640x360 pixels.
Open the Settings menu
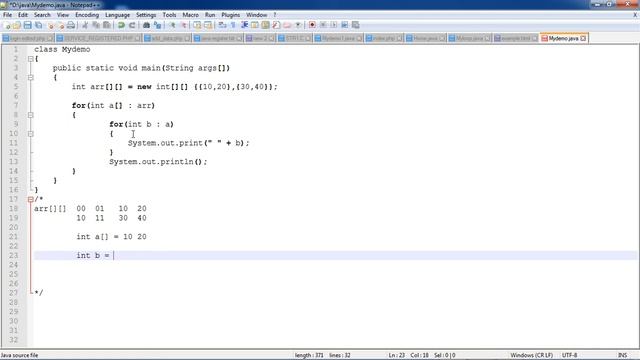[146, 15]
